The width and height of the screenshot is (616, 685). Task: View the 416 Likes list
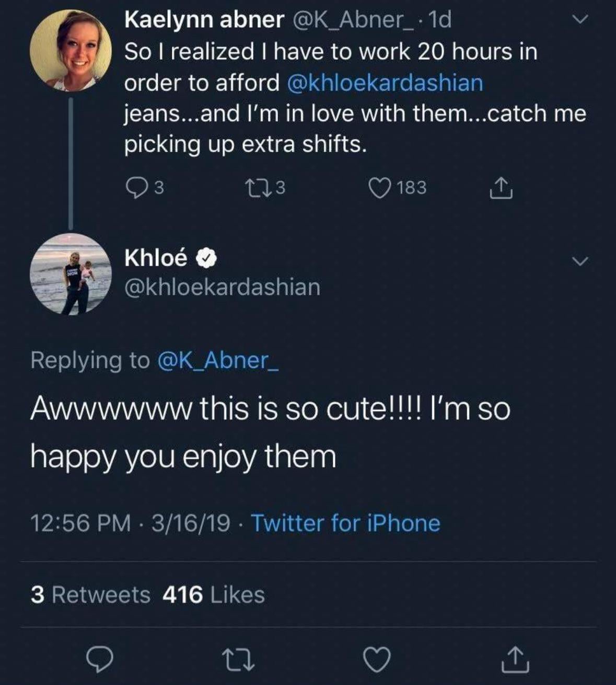click(214, 595)
